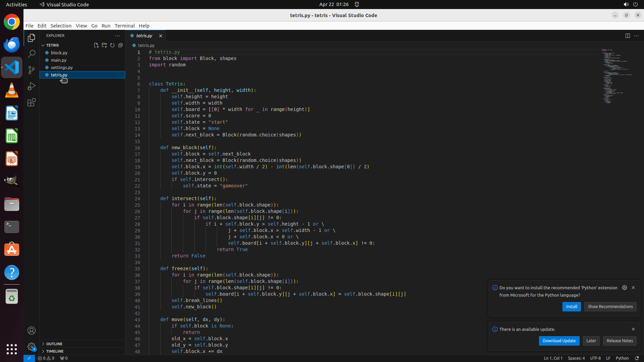Screen dimensions: 644x362
Task: Expand the TIMELINE section
Action: (x=55, y=351)
